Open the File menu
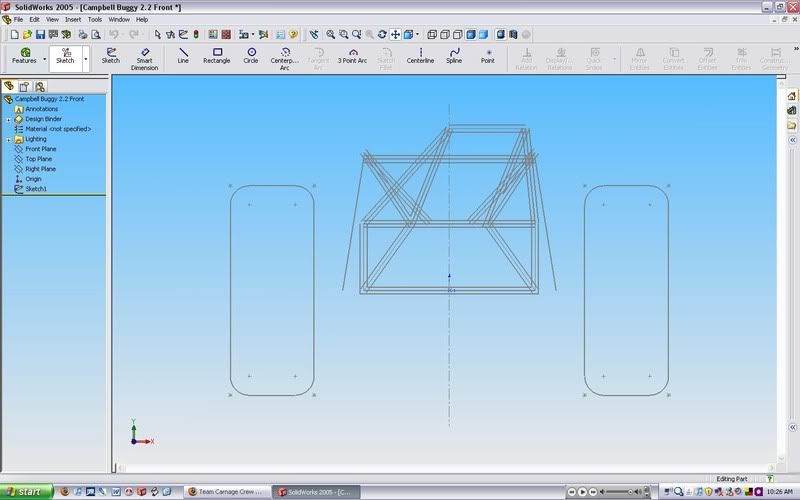The image size is (800, 500). [x=18, y=19]
